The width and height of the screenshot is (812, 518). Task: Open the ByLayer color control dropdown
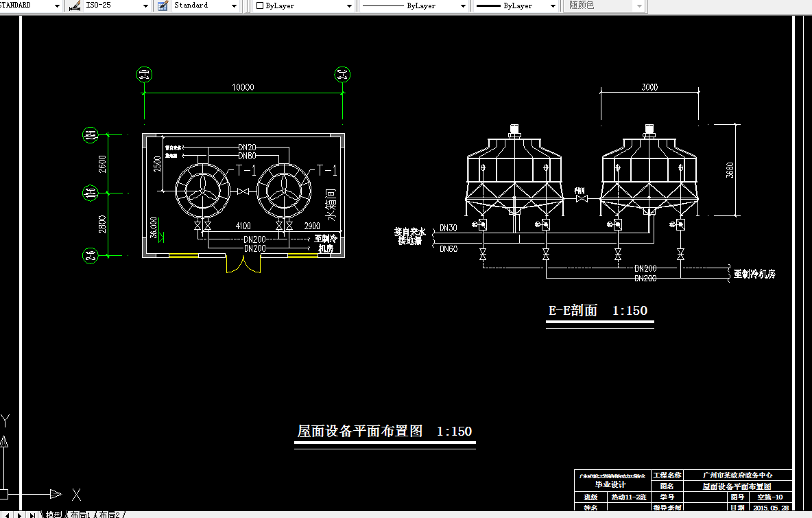point(350,5)
